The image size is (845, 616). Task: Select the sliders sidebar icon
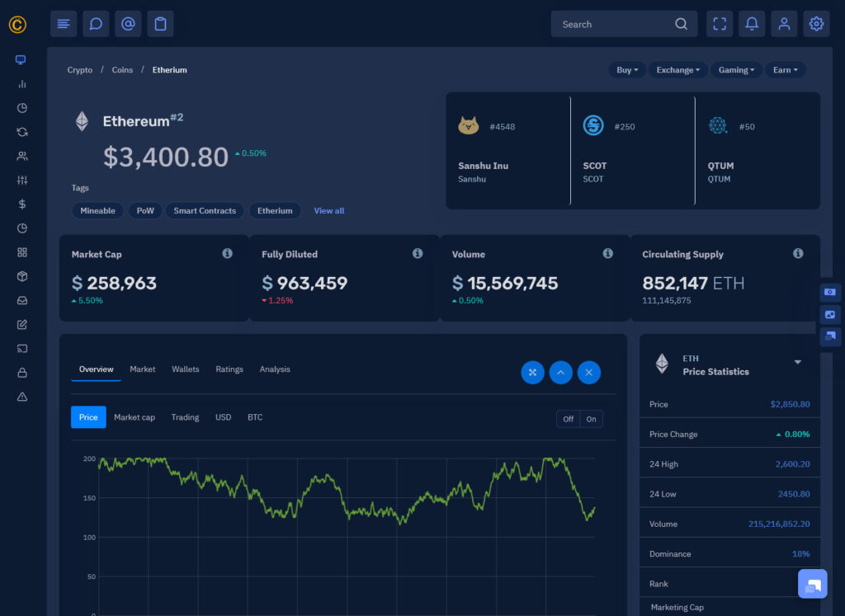point(22,180)
